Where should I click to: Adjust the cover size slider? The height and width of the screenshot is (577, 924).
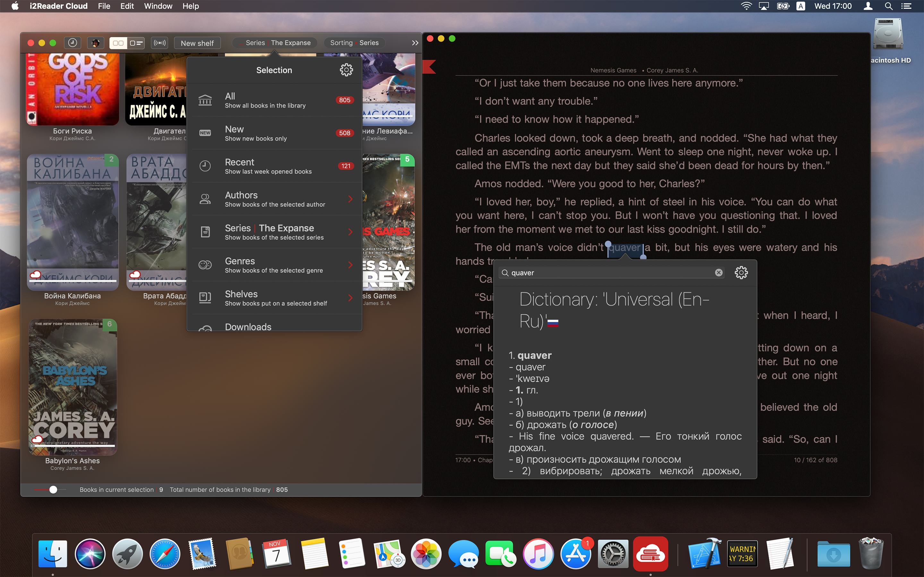point(53,489)
